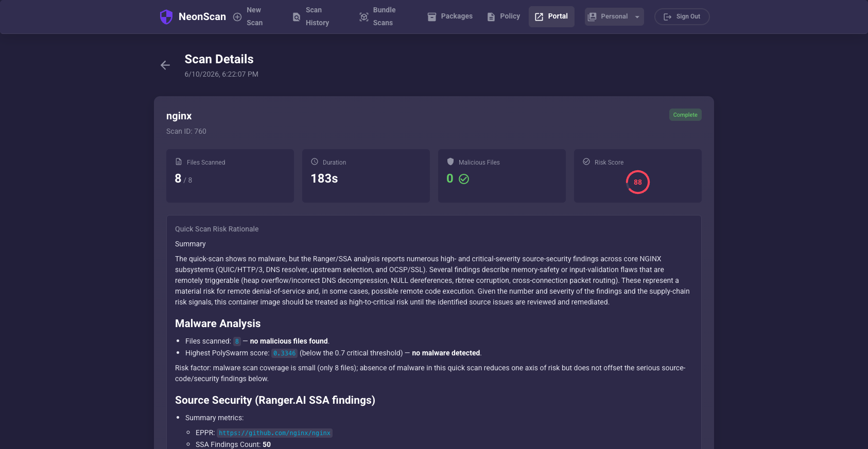
Task: Click the 183s duration value
Action: [x=324, y=178]
